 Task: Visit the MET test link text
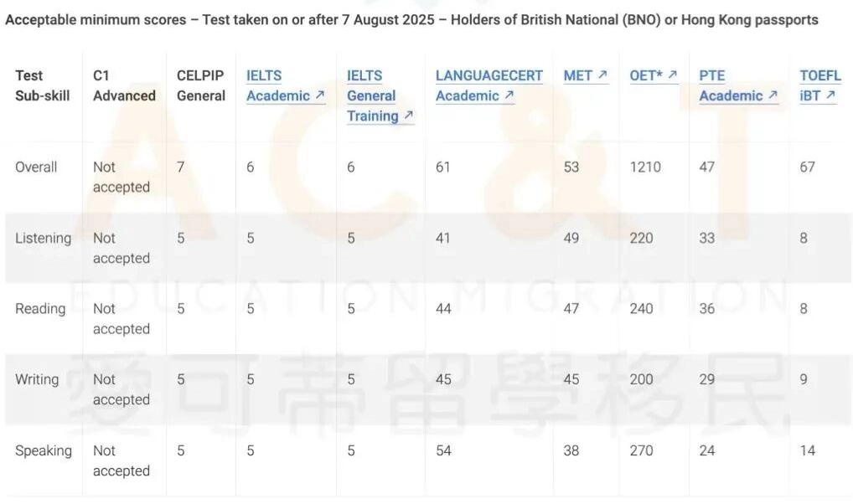(x=577, y=76)
